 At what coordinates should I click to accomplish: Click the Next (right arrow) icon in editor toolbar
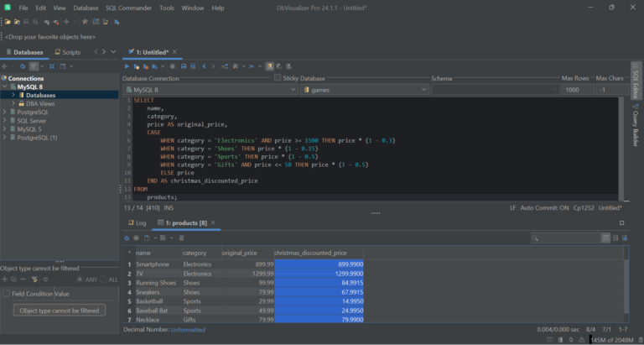[x=213, y=66]
